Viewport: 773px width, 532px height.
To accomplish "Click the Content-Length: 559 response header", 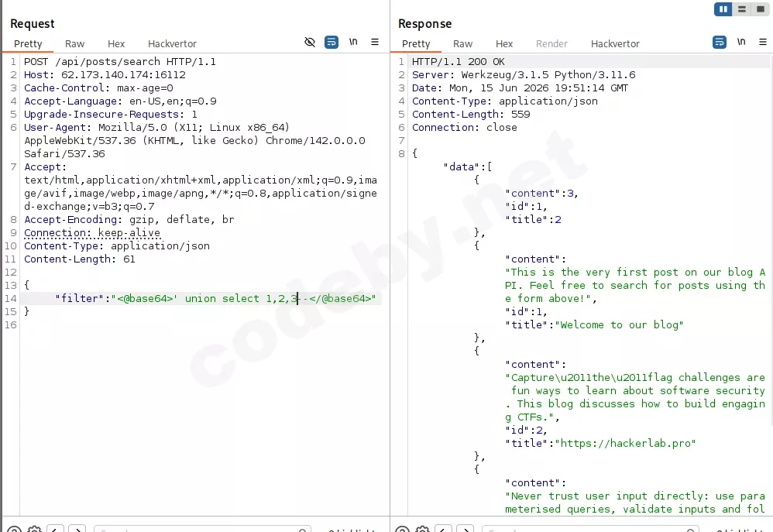I will tap(471, 115).
